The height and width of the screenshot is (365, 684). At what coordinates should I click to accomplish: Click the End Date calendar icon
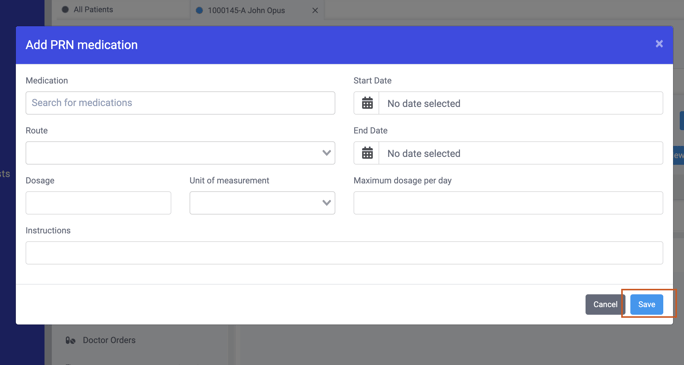367,153
